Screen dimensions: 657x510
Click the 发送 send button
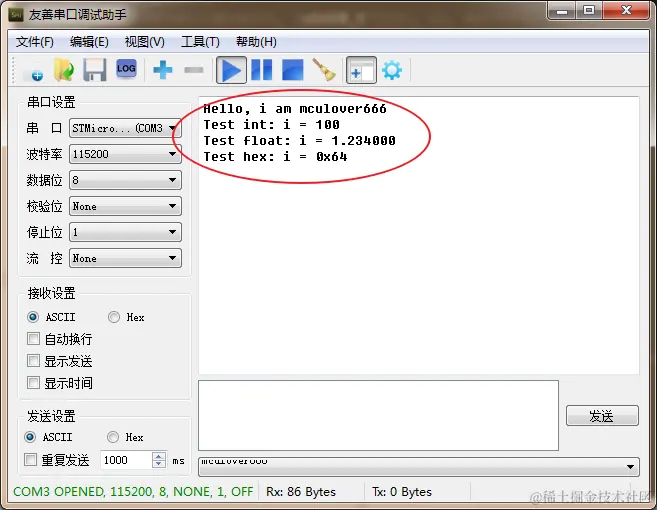coord(602,416)
